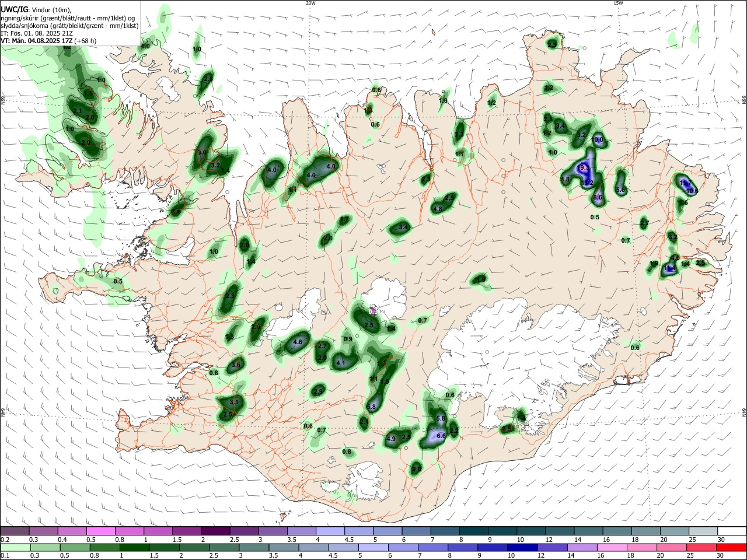Screen dimensions: 747x560
Task: Select the bright pink 0.5 swatch in the top legend row
Action: pyautogui.click(x=101, y=531)
